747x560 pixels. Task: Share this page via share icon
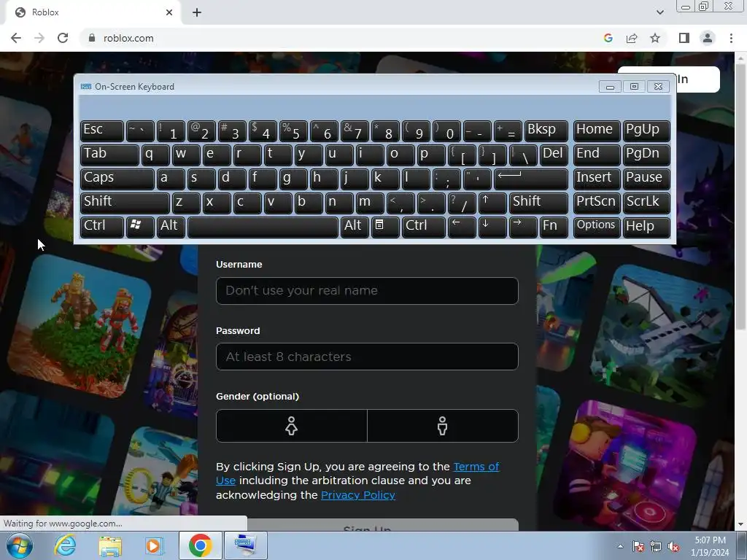point(632,38)
